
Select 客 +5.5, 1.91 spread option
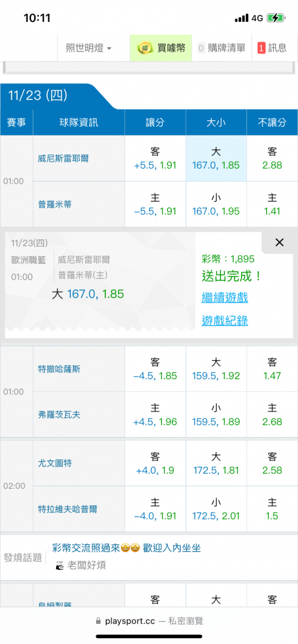coord(155,158)
